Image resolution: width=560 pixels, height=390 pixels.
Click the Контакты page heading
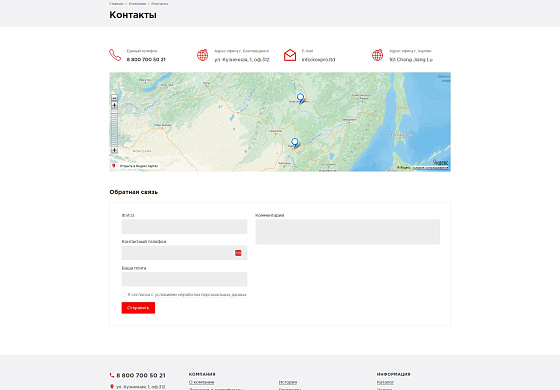133,15
